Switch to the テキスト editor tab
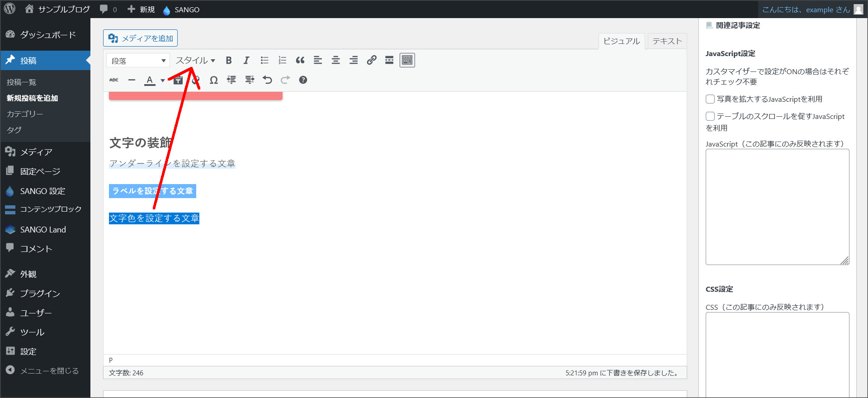The height and width of the screenshot is (398, 868). [x=667, y=41]
